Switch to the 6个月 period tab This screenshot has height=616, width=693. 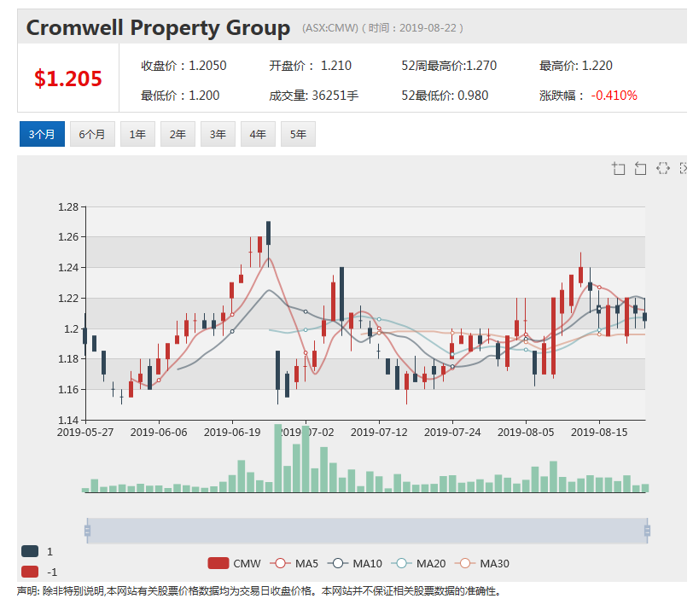92,134
